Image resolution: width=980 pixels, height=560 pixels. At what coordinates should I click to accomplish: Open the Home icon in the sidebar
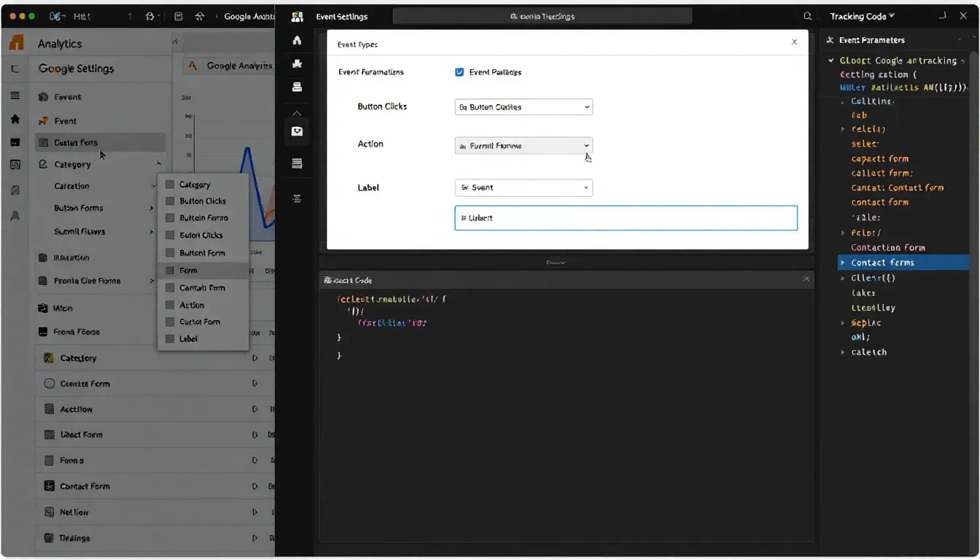coord(296,40)
